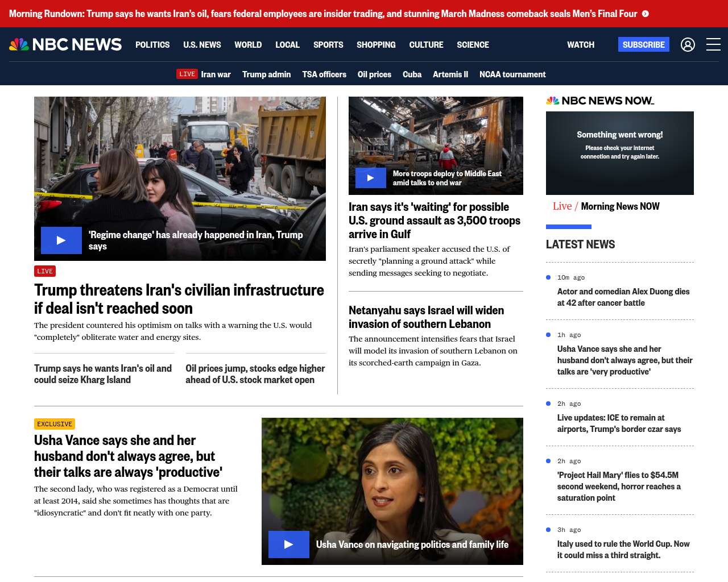Select the Artemis II trending topic

click(450, 74)
